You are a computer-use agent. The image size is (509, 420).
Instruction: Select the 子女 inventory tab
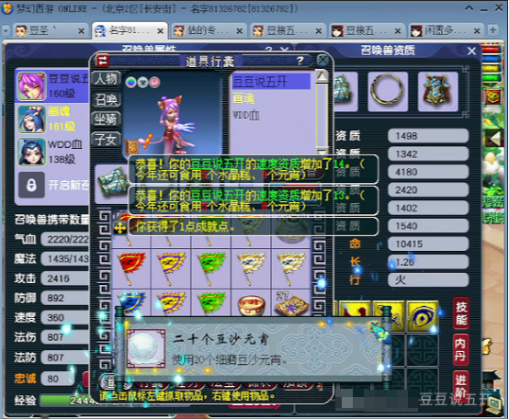[x=106, y=140]
